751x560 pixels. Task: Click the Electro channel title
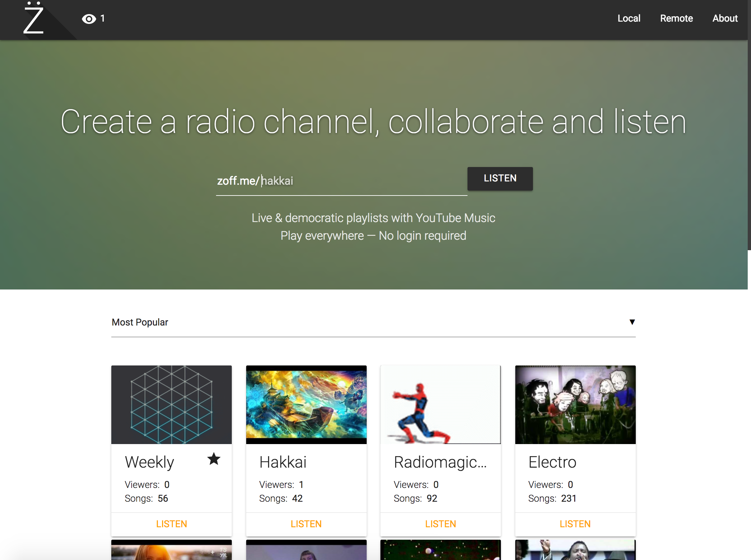[552, 462]
